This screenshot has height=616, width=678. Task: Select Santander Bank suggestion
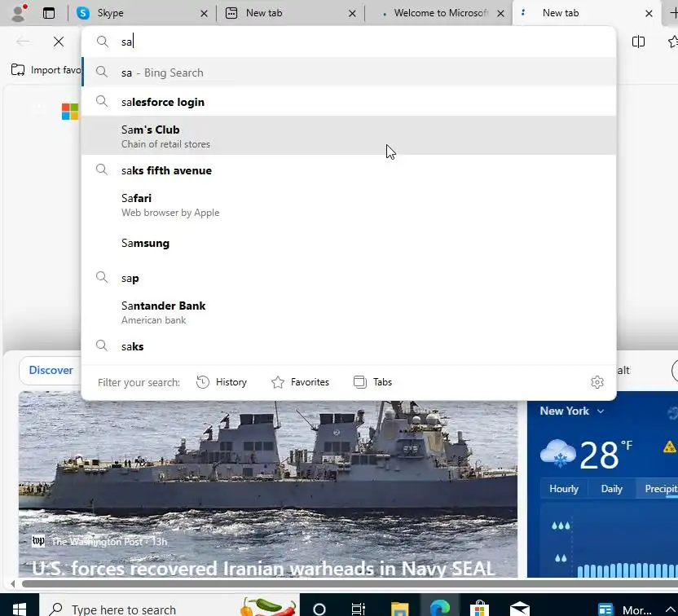click(x=349, y=313)
